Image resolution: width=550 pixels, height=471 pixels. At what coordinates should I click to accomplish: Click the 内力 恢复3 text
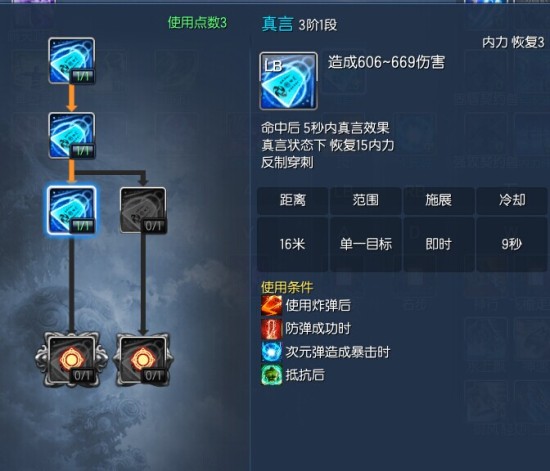(x=513, y=42)
